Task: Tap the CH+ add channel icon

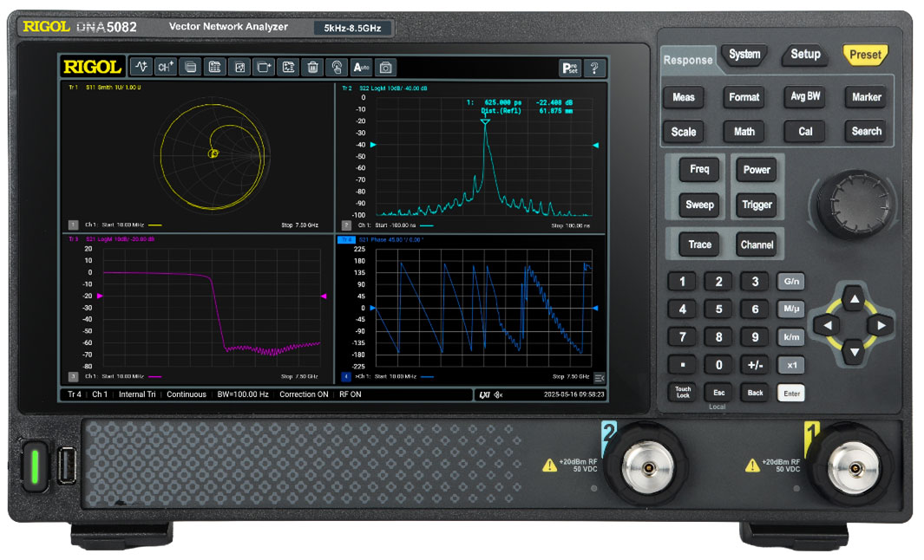Action: (166, 67)
